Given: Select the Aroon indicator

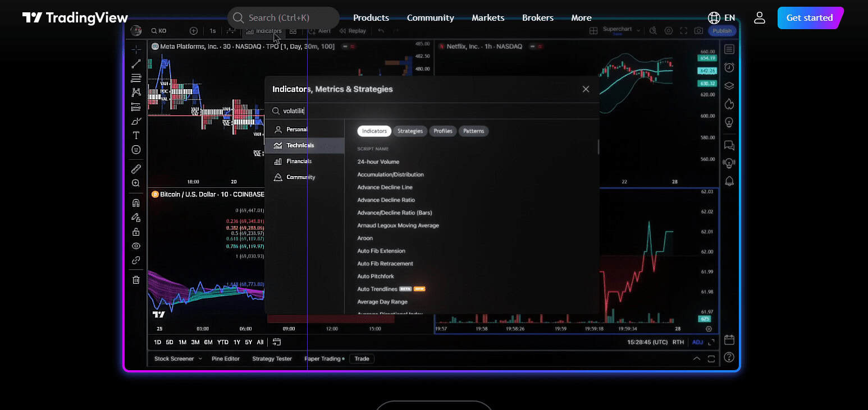Looking at the screenshot, I should (365, 238).
